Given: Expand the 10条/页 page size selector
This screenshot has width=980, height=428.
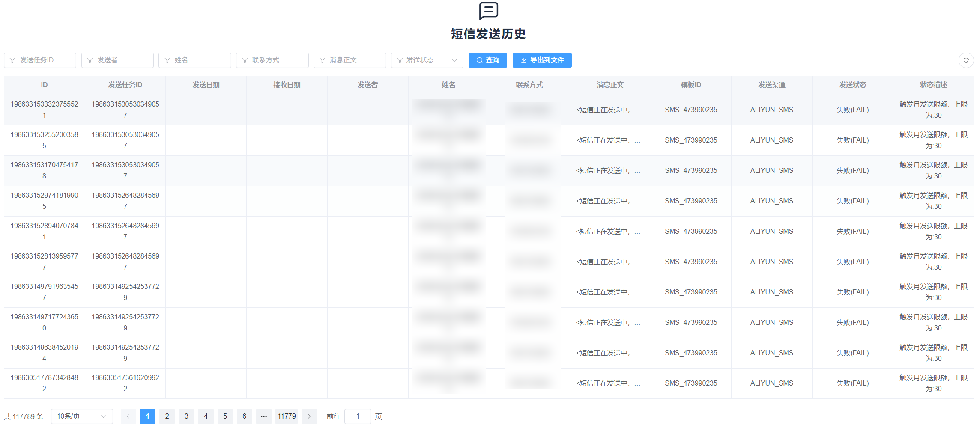Looking at the screenshot, I should click(81, 416).
